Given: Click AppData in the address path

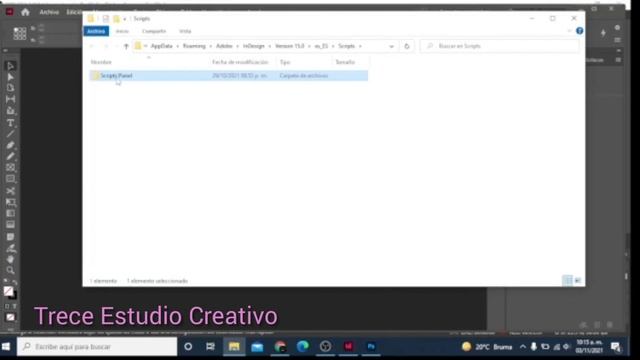Looking at the screenshot, I should click(162, 46).
